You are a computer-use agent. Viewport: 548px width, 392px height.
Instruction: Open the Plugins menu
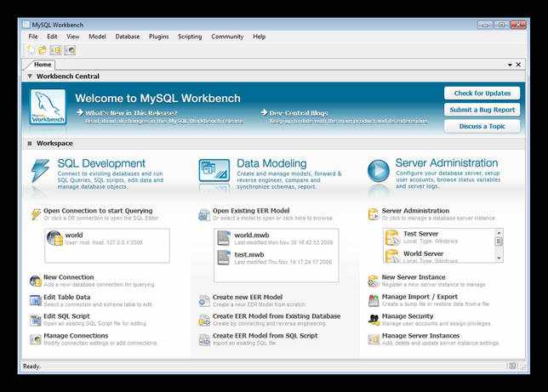click(x=158, y=37)
